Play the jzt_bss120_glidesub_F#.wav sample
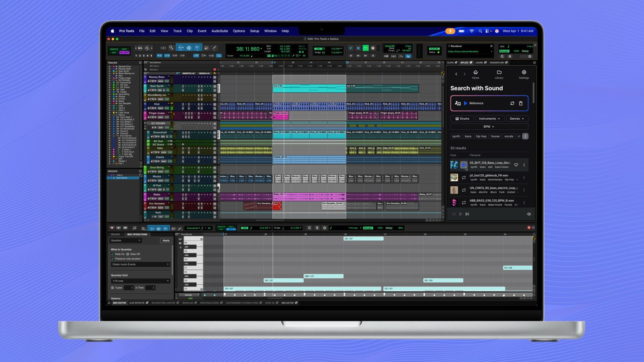644x362 pixels. tap(464, 177)
